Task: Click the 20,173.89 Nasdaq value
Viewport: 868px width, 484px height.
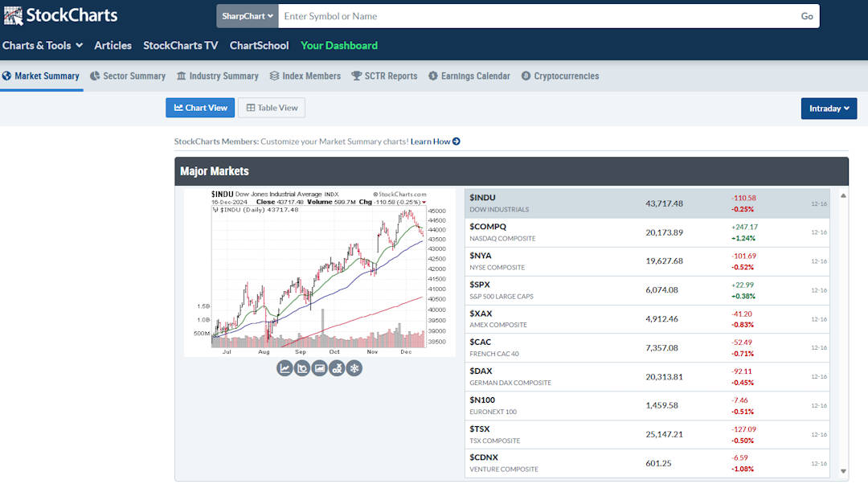Action: (665, 232)
